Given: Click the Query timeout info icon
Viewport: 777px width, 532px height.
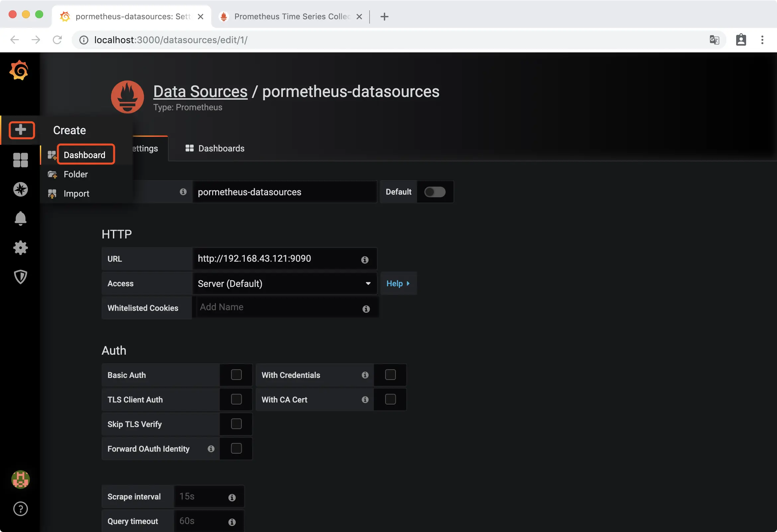Looking at the screenshot, I should 232,522.
